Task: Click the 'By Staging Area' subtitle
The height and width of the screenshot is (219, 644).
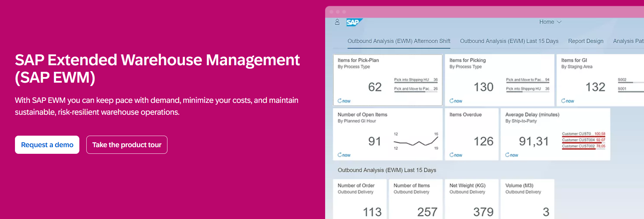Action: tap(577, 67)
